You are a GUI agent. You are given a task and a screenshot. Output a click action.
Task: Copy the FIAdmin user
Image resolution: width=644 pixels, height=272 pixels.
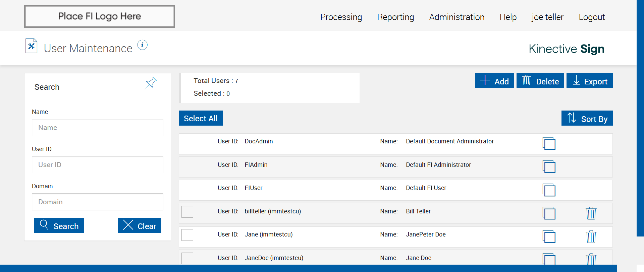coord(549,166)
